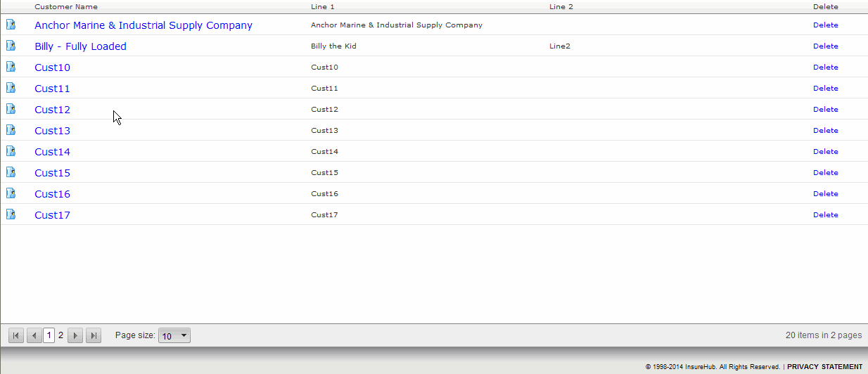Open the Cust16 customer link

pos(52,194)
